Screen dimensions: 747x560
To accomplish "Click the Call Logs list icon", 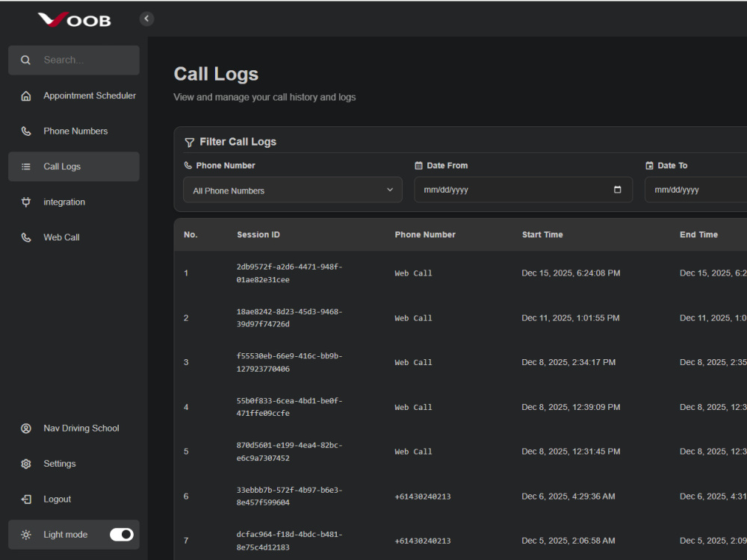I will [26, 167].
